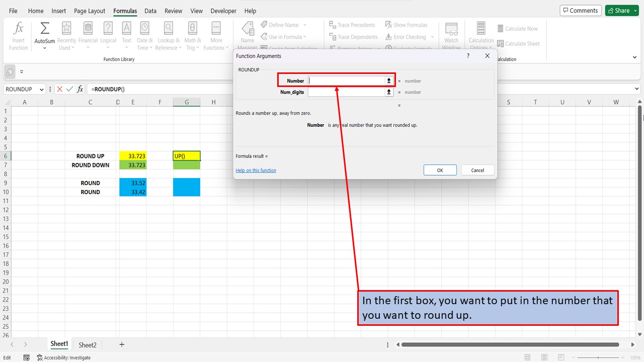Confirm formula with the checkmark in formula bar
This screenshot has width=644, height=362.
click(x=69, y=89)
